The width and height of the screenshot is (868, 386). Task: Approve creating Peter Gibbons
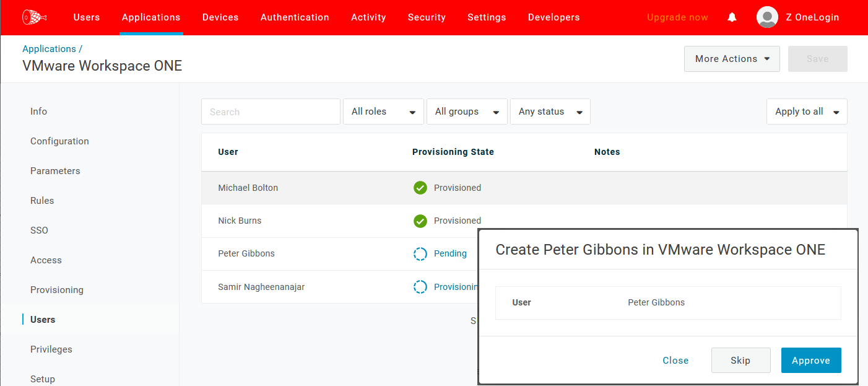pyautogui.click(x=811, y=360)
